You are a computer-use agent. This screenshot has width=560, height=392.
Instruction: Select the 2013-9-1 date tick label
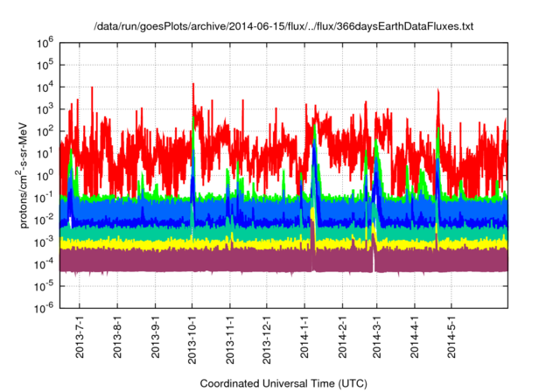(156, 337)
